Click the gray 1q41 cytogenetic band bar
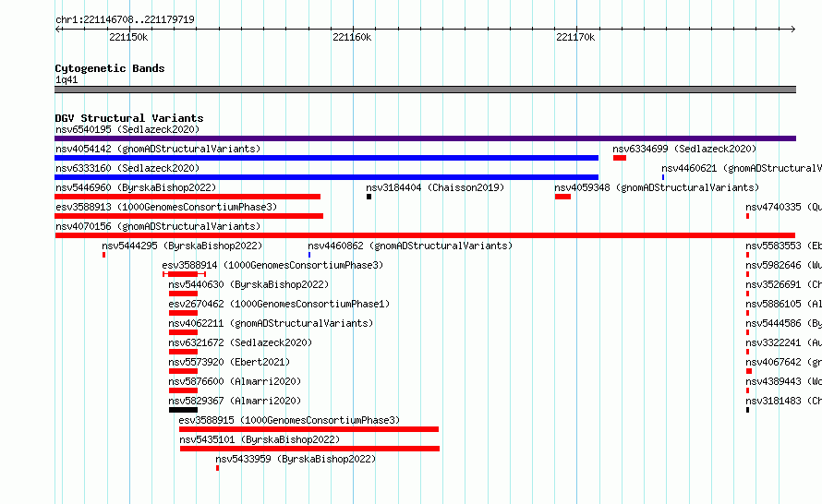The width and height of the screenshot is (822, 504). click(x=425, y=90)
